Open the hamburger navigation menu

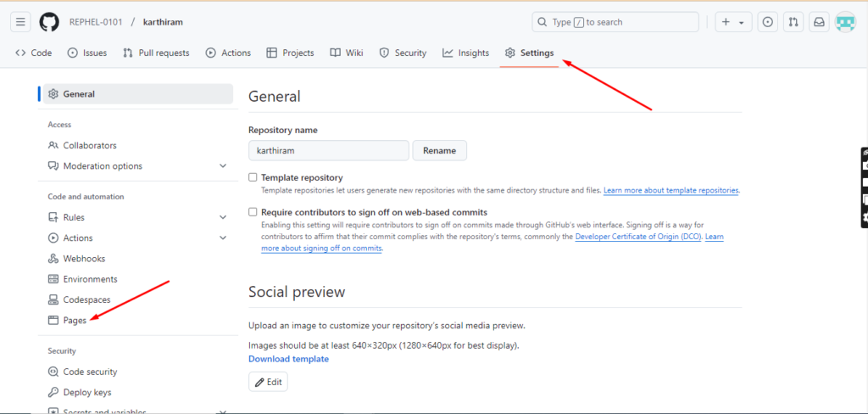click(21, 22)
